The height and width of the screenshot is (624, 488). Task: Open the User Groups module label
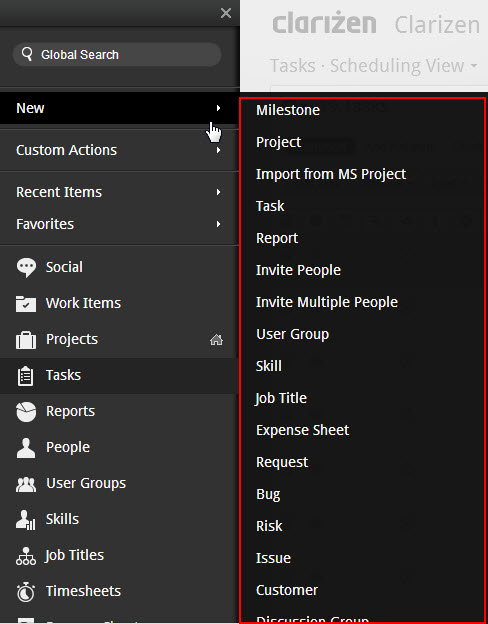pos(86,484)
